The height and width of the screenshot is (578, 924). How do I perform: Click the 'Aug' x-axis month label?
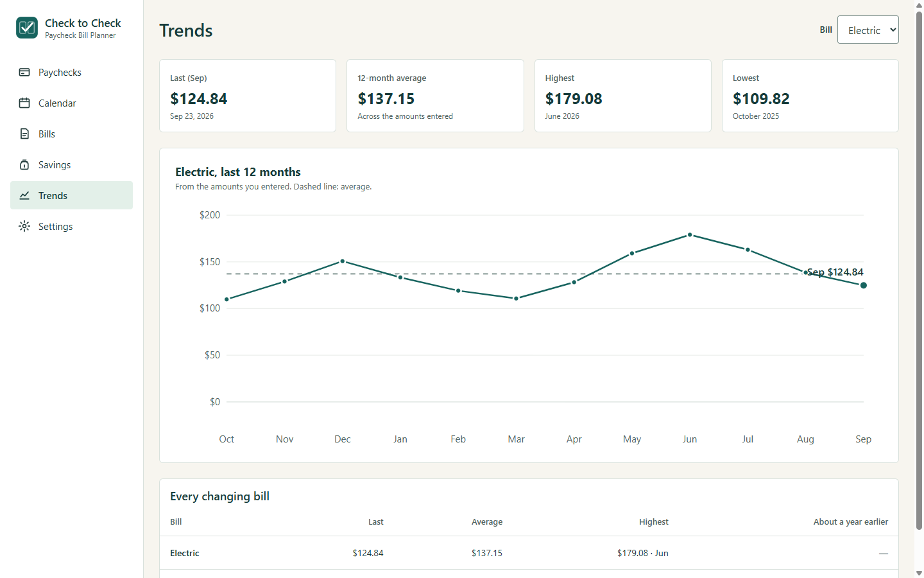[805, 439]
